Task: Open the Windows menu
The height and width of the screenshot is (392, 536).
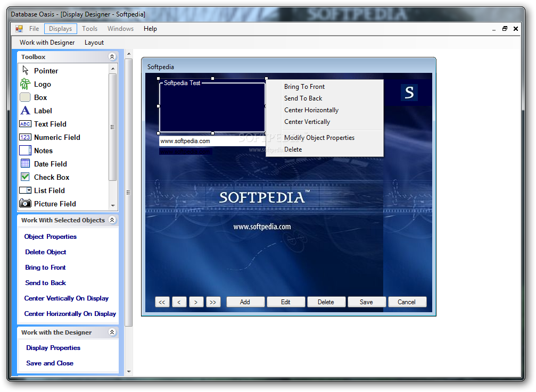Action: click(x=120, y=29)
